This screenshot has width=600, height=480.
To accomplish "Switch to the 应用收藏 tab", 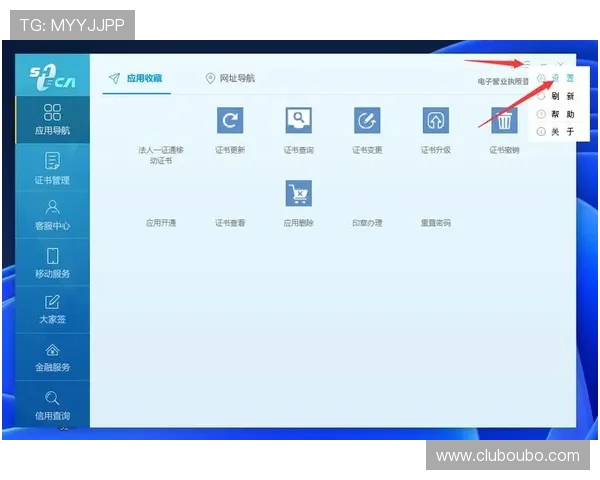I will coord(136,78).
